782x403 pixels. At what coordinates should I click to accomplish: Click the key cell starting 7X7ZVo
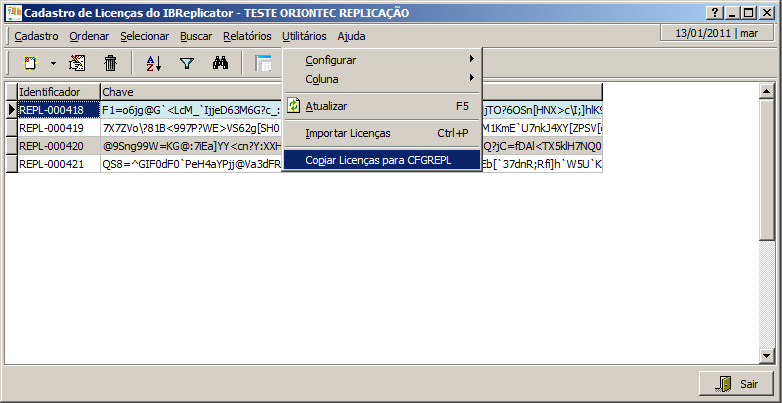pos(192,128)
